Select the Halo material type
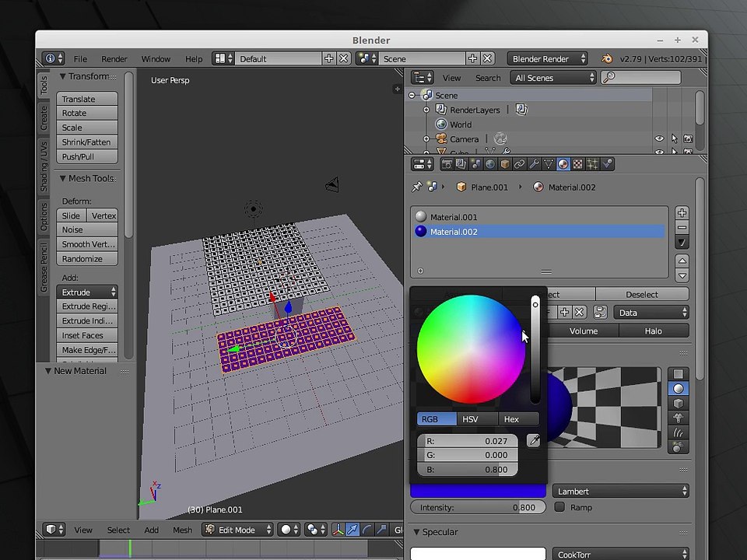Viewport: 747px width, 560px height. point(654,331)
